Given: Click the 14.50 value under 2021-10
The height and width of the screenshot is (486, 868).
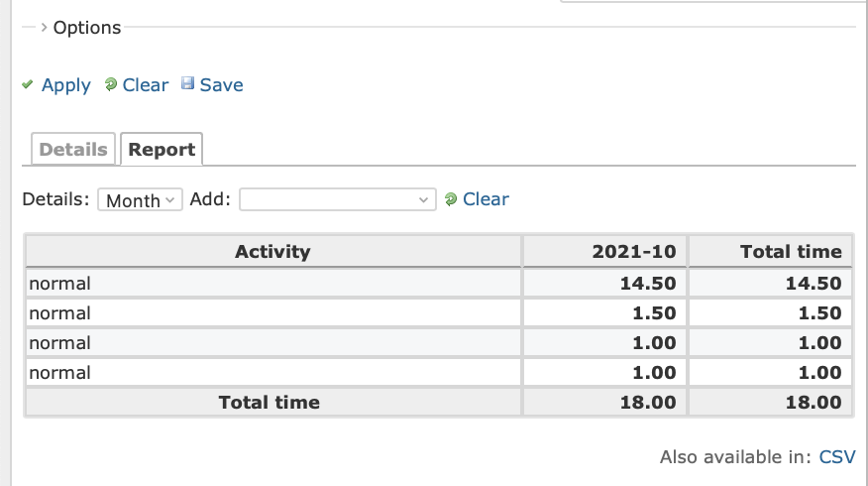Looking at the screenshot, I should (x=648, y=284).
